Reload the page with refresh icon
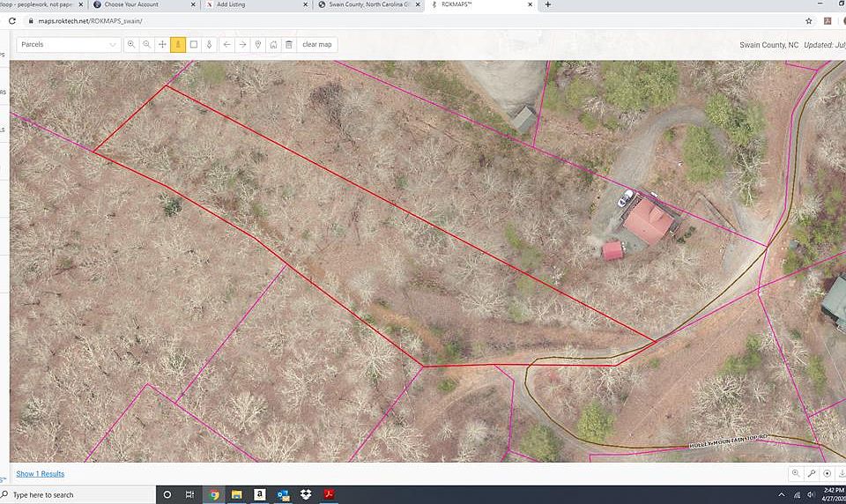 coord(11,21)
